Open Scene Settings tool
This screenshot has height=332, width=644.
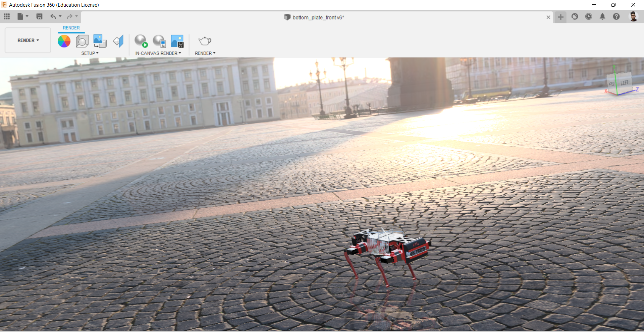coord(82,41)
